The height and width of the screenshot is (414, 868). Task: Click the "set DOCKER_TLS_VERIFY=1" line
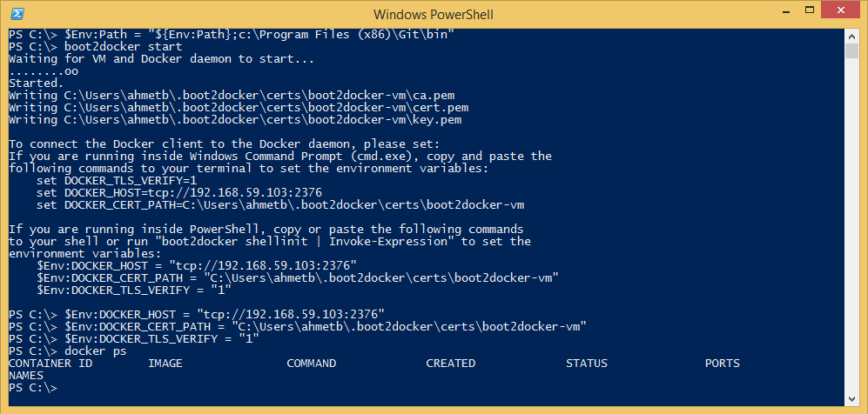click(117, 180)
